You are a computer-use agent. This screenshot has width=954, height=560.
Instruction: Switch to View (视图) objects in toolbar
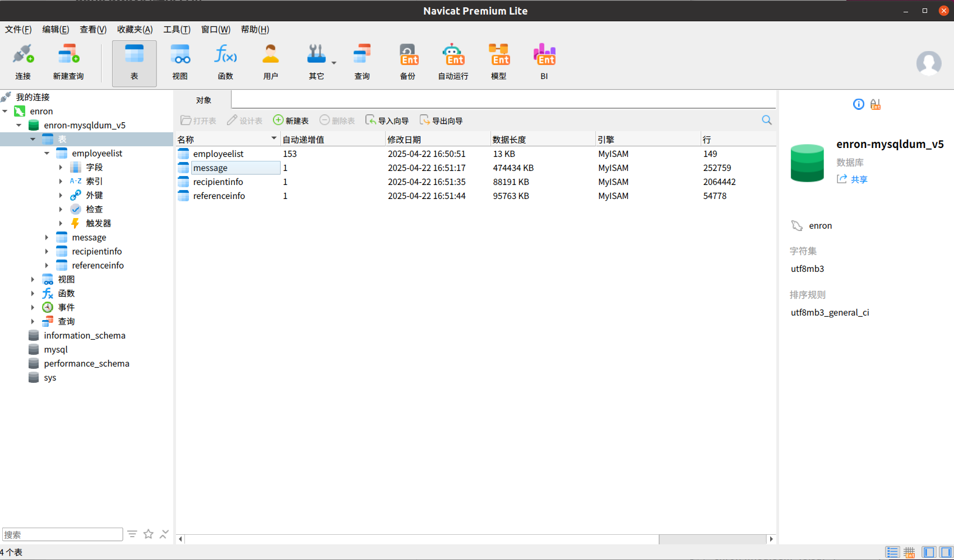[x=180, y=62]
